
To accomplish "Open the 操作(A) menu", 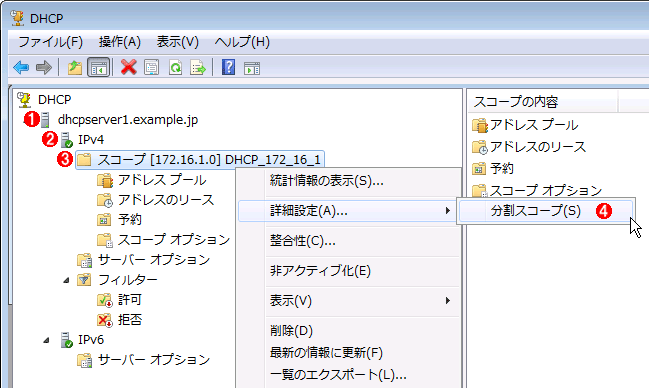I will [x=120, y=42].
